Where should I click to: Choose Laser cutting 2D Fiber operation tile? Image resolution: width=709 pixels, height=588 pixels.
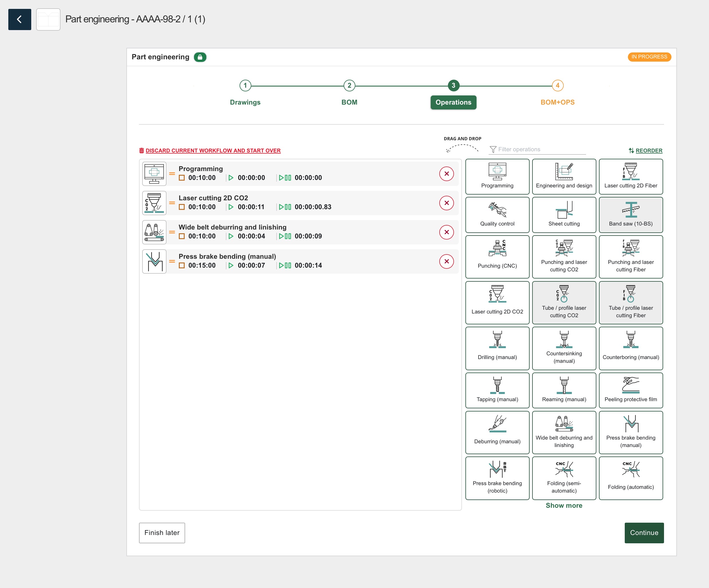coord(630,177)
